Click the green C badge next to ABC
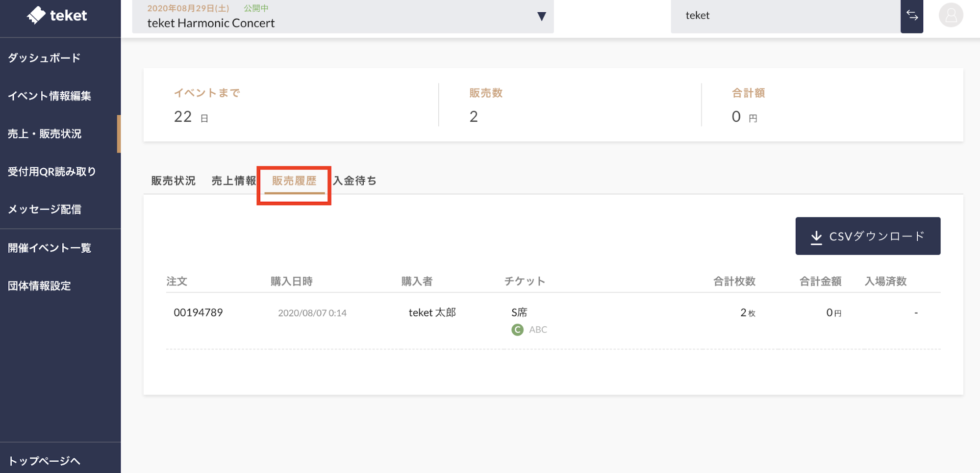The image size is (980, 473). click(x=517, y=330)
